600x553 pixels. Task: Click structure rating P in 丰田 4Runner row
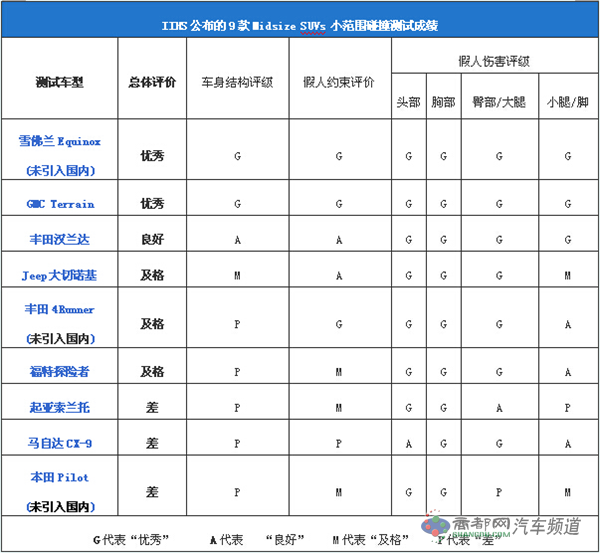(238, 325)
